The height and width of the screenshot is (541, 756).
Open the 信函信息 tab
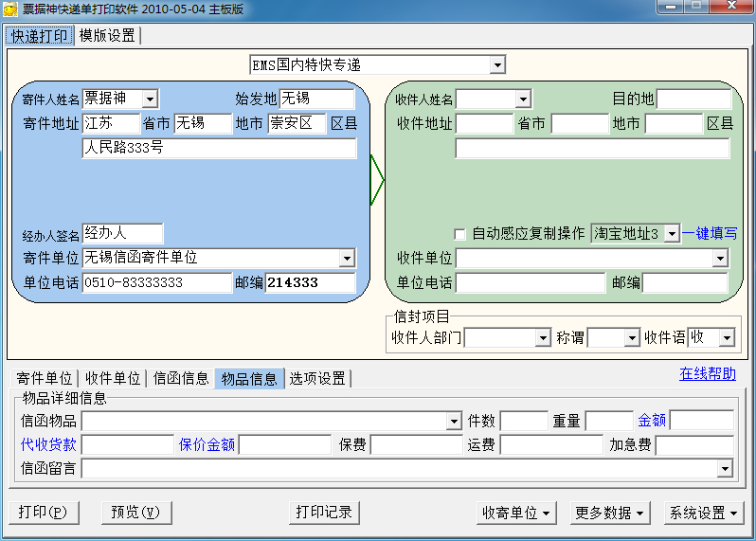tap(181, 378)
